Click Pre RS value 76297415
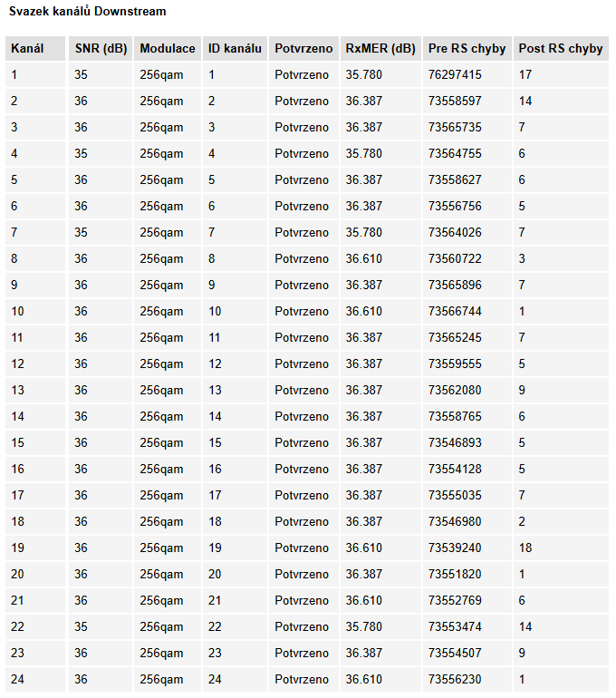This screenshot has width=616, height=698. pos(455,75)
